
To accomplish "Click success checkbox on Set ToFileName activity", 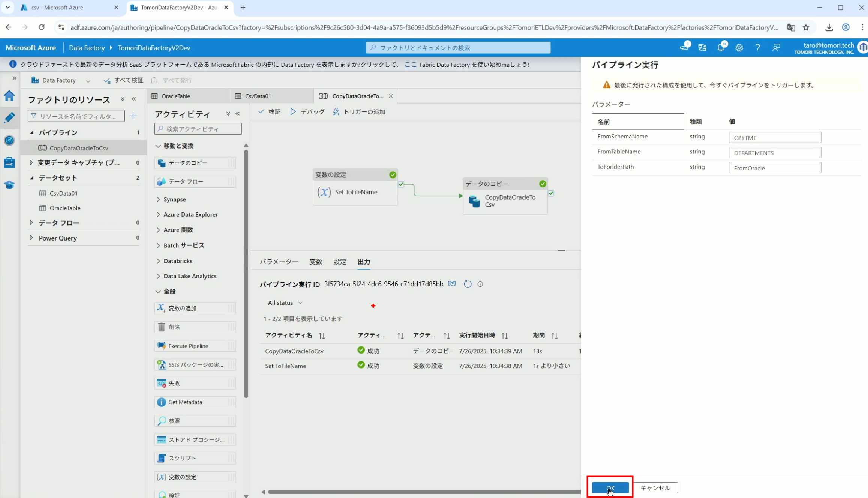I will click(x=401, y=184).
